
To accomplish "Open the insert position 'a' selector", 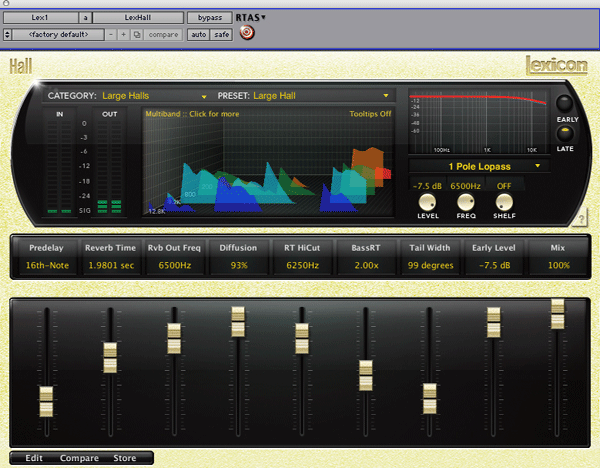I will coord(85,18).
